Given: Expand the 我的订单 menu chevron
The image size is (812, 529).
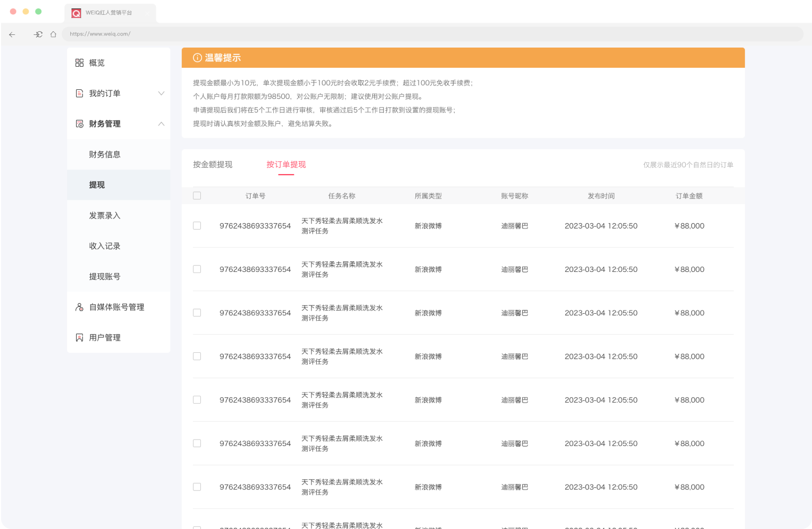Looking at the screenshot, I should point(162,93).
